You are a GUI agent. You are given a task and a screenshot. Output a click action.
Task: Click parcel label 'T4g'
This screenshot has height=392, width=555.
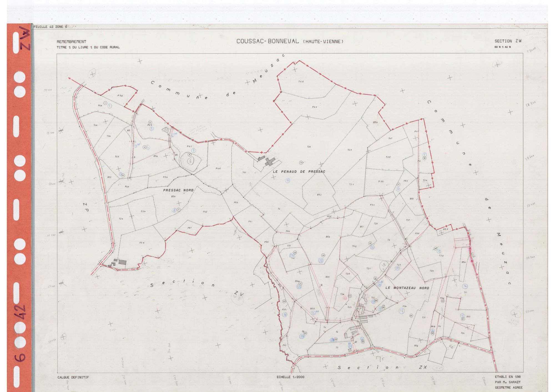pyautogui.click(x=354, y=246)
